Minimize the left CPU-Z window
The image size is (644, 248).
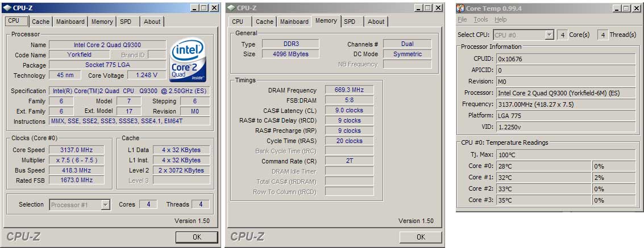coord(195,8)
